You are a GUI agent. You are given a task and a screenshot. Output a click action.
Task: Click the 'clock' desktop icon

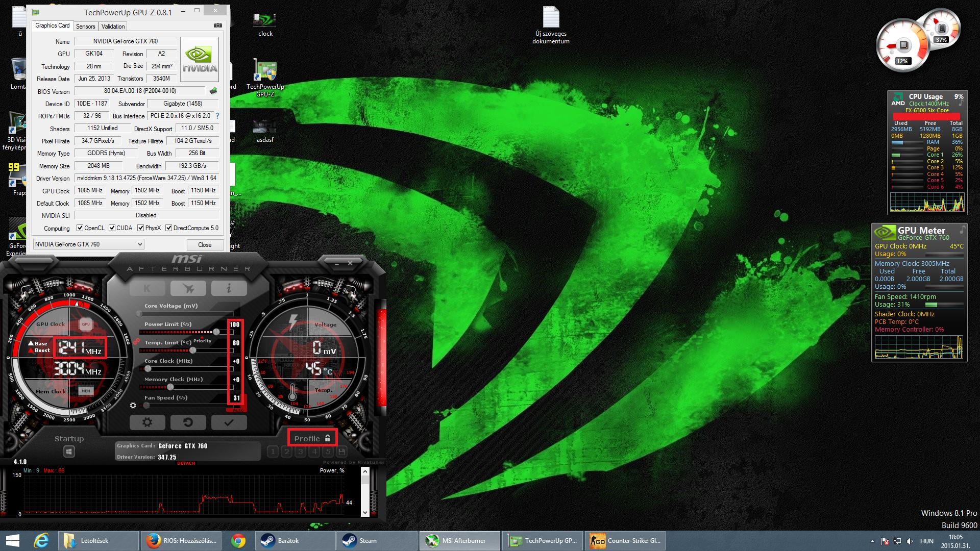[265, 24]
